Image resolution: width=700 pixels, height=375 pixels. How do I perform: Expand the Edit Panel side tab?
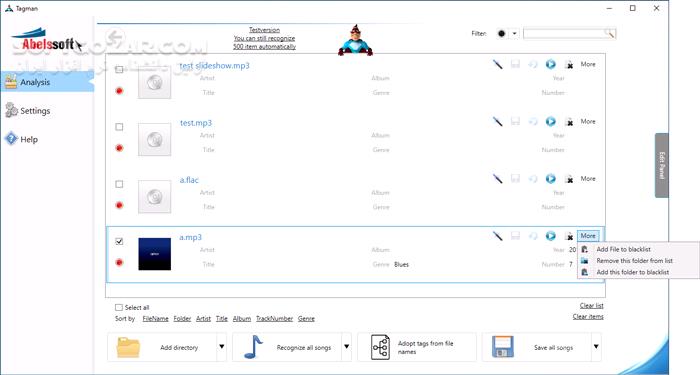662,165
